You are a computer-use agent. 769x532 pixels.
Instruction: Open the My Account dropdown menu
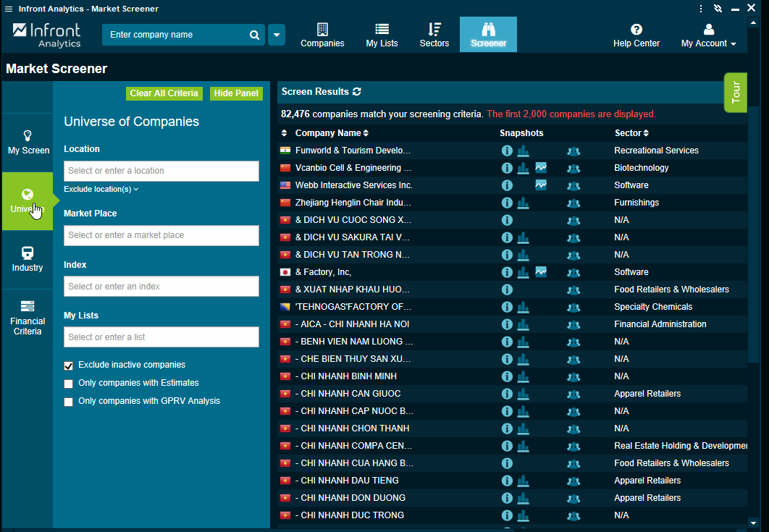[x=708, y=35]
